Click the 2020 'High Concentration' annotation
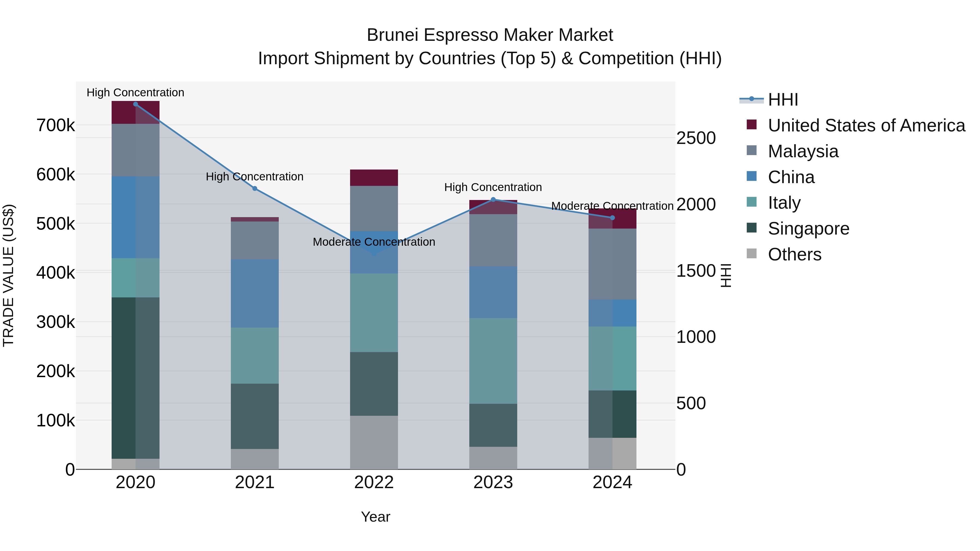 click(x=136, y=93)
